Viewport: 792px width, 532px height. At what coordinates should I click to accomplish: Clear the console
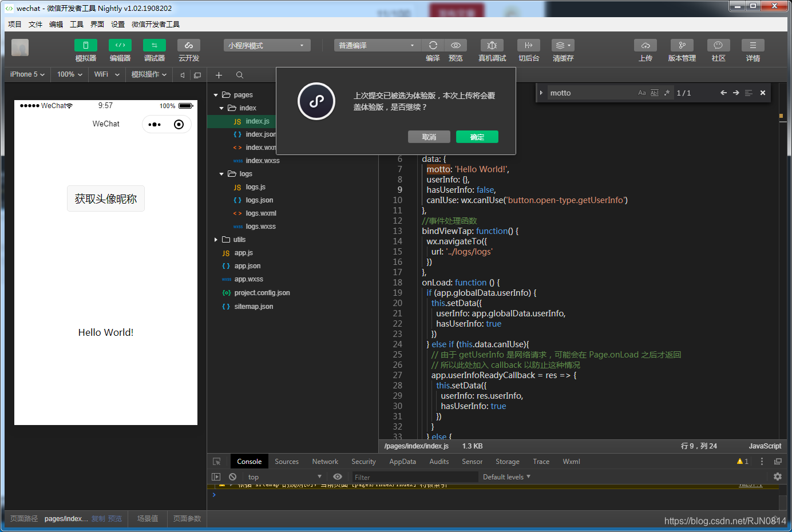232,477
